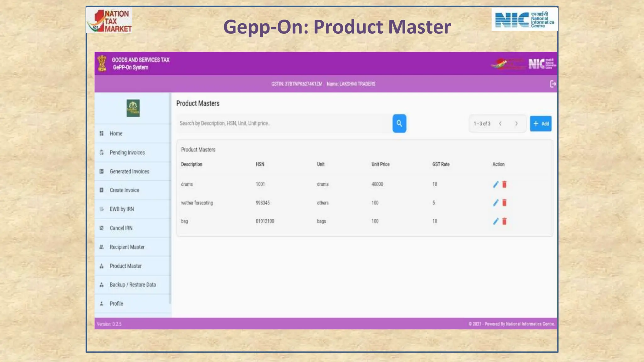The height and width of the screenshot is (362, 644).
Task: Click the Description column header
Action: coord(192,164)
